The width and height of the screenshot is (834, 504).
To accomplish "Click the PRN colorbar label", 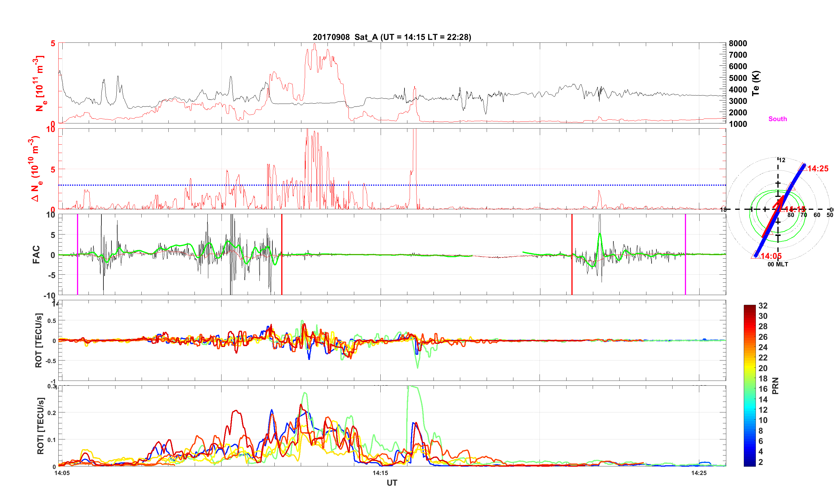I will (x=775, y=386).
